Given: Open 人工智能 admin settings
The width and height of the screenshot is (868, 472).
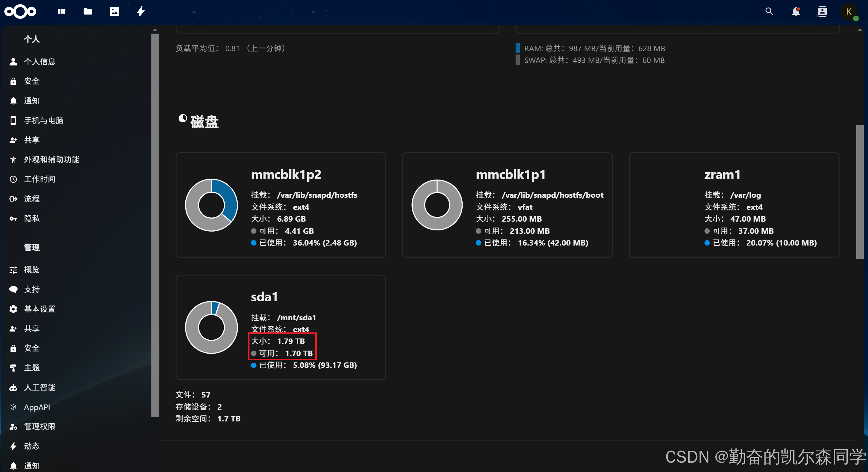Looking at the screenshot, I should pyautogui.click(x=40, y=388).
